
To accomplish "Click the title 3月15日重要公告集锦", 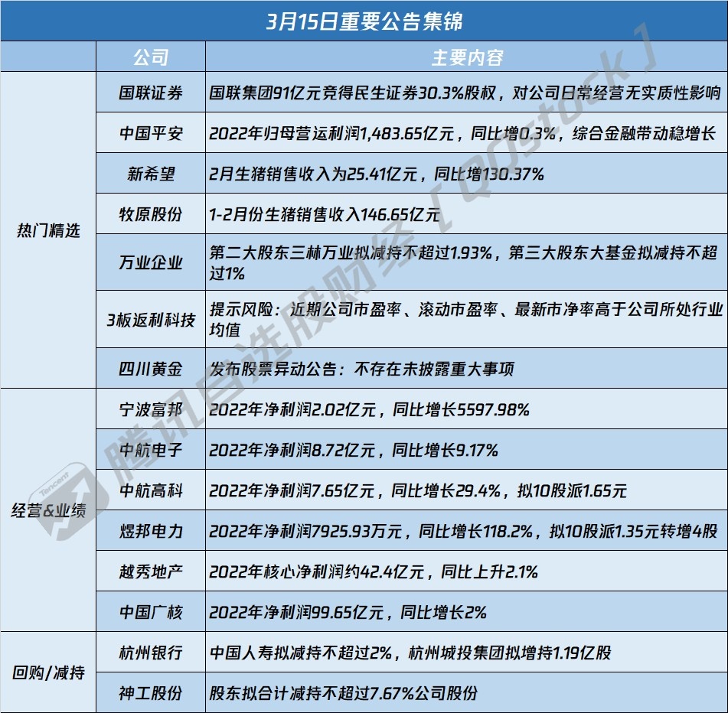I will tap(364, 21).
